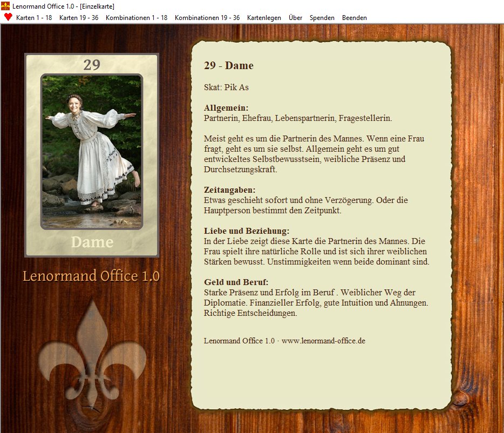This screenshot has width=504, height=433.
Task: Click the www.lenormand-office.de website link
Action: [x=323, y=341]
